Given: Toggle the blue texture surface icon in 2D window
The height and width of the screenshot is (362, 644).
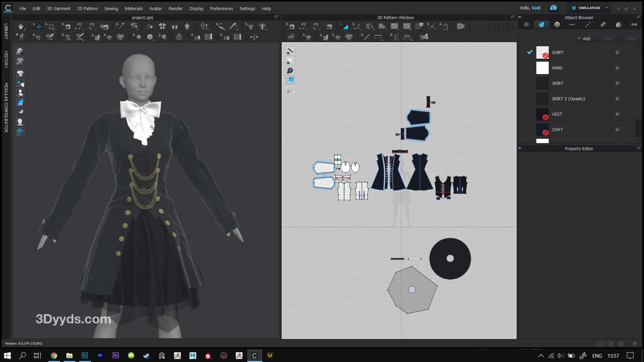Looking at the screenshot, I should pos(290,80).
